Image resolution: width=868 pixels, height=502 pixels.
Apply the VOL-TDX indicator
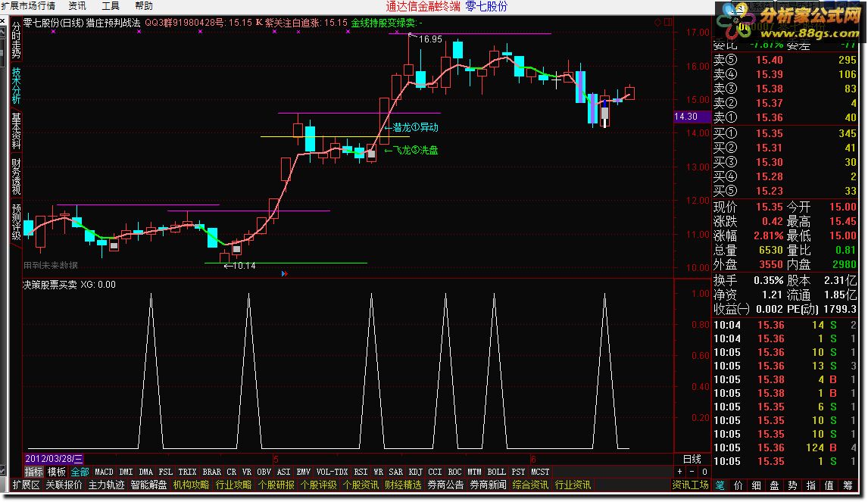(x=333, y=472)
